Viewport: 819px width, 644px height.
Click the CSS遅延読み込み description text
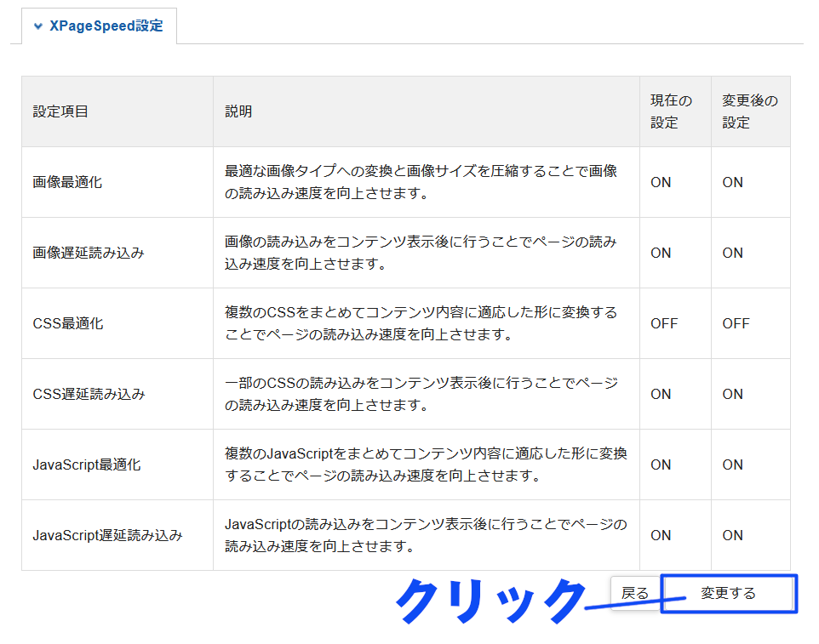[x=421, y=394]
